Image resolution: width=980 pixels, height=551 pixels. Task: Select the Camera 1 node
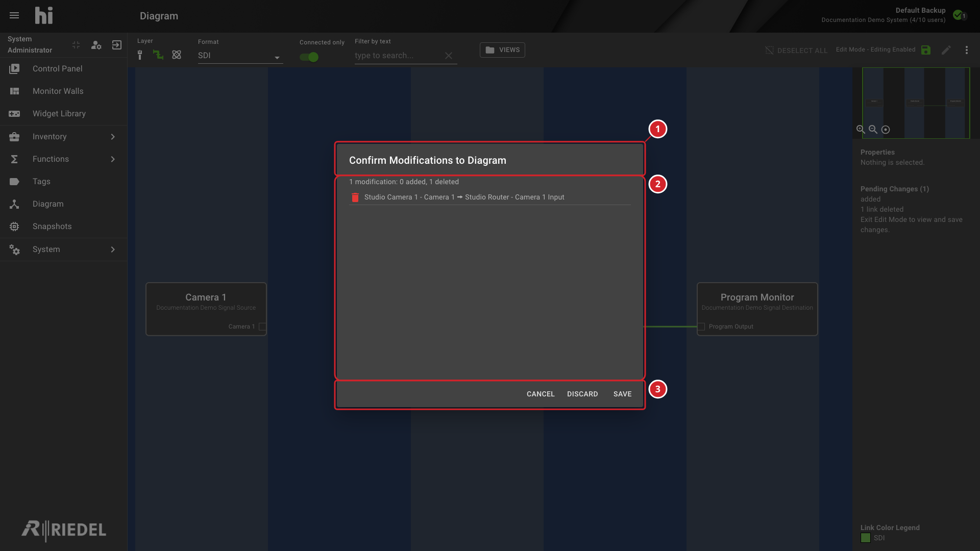click(206, 309)
